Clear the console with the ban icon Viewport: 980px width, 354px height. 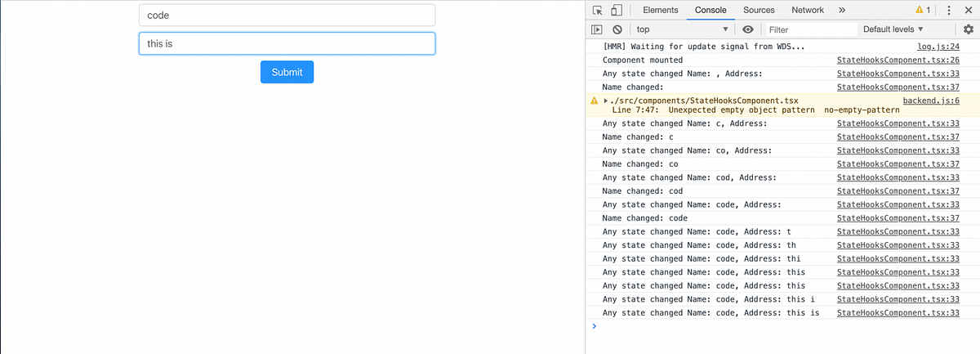pyautogui.click(x=617, y=29)
